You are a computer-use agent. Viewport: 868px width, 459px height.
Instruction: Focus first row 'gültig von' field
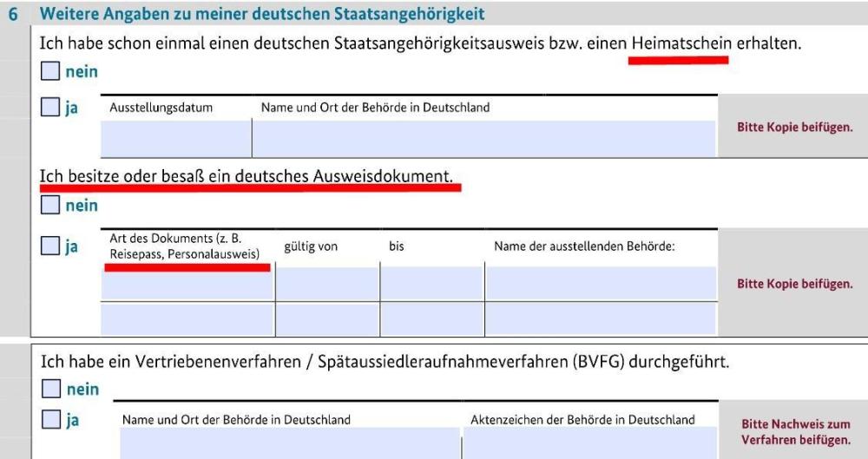tap(327, 284)
